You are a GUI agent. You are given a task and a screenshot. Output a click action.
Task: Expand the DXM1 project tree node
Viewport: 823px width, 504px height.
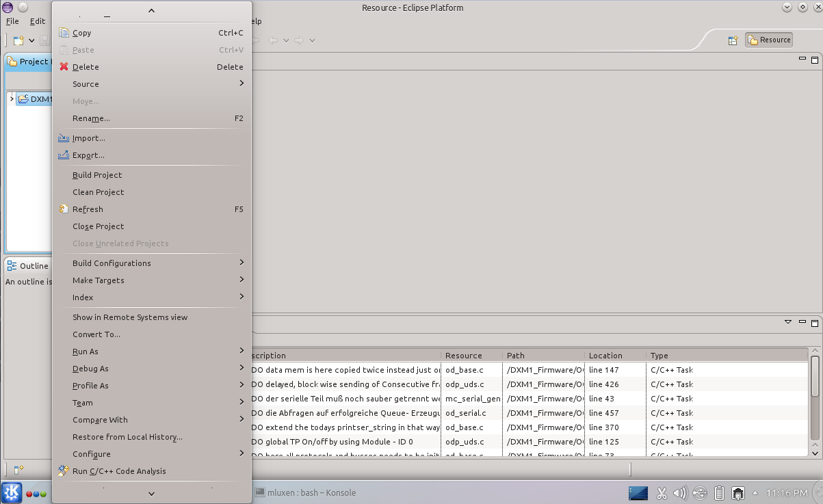(x=12, y=99)
